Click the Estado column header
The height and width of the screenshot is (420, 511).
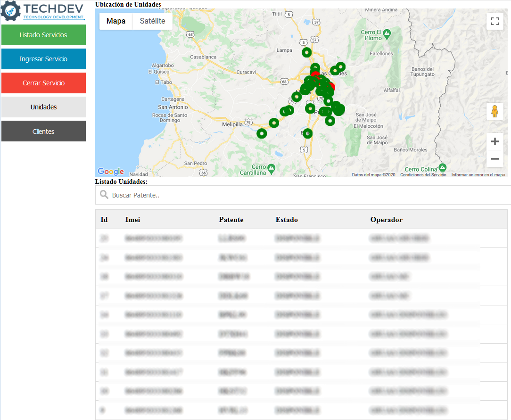point(287,220)
